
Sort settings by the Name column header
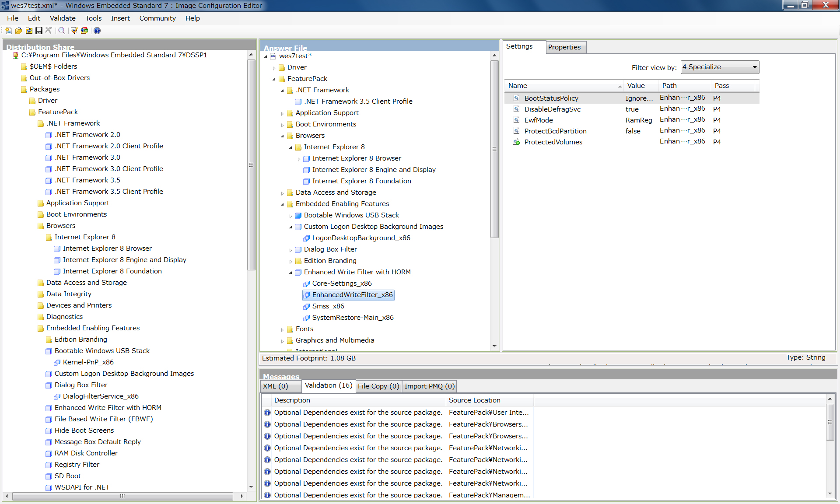(x=564, y=86)
